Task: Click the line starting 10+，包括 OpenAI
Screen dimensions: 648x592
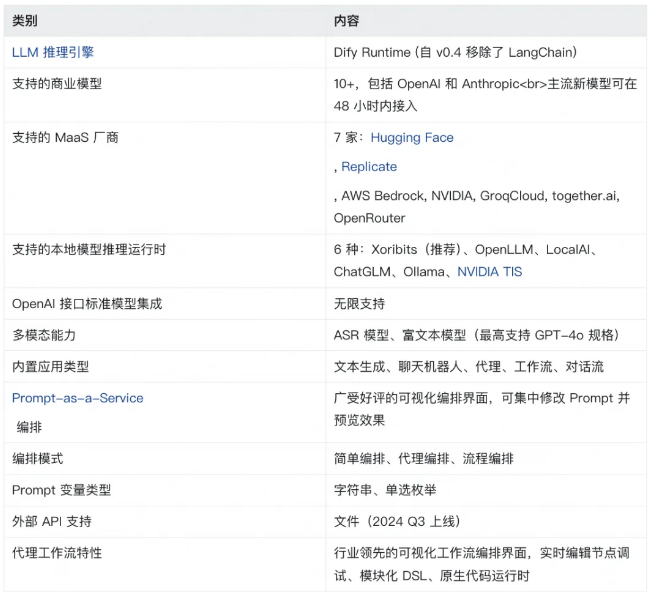Action: (x=485, y=84)
